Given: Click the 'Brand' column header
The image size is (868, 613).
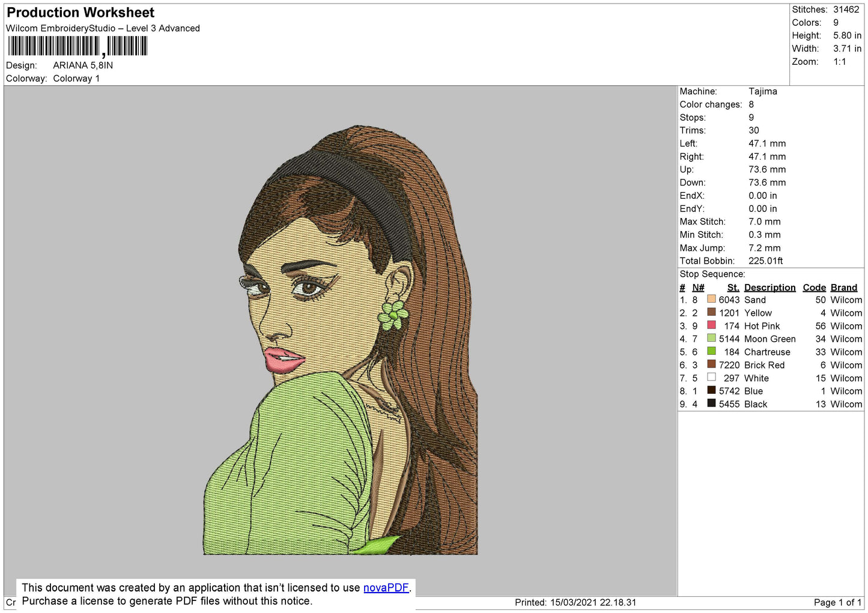Looking at the screenshot, I should [843, 288].
